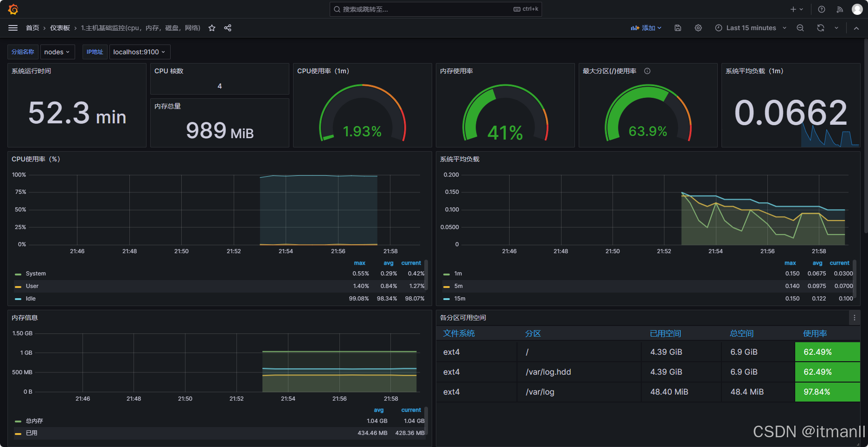Focus the search or jump-to box
This screenshot has width=868, height=447.
[x=435, y=9]
